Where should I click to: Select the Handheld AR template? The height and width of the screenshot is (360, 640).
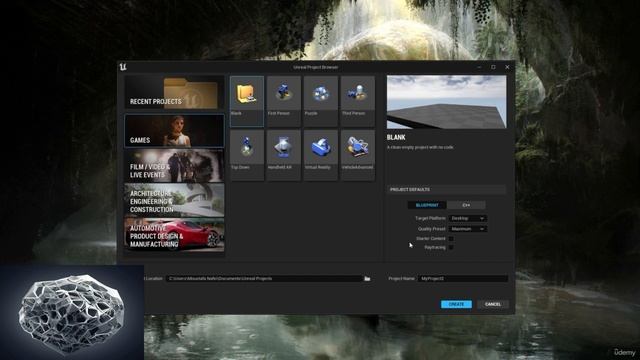click(284, 155)
